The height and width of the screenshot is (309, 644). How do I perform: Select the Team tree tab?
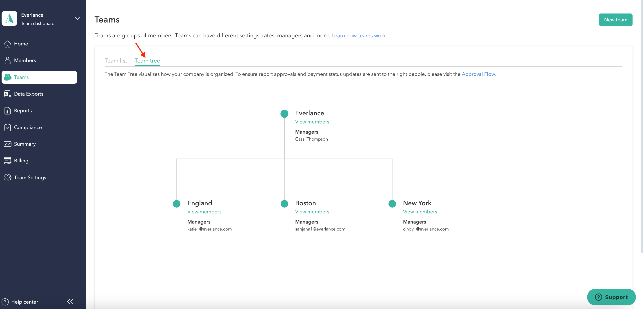coord(147,60)
